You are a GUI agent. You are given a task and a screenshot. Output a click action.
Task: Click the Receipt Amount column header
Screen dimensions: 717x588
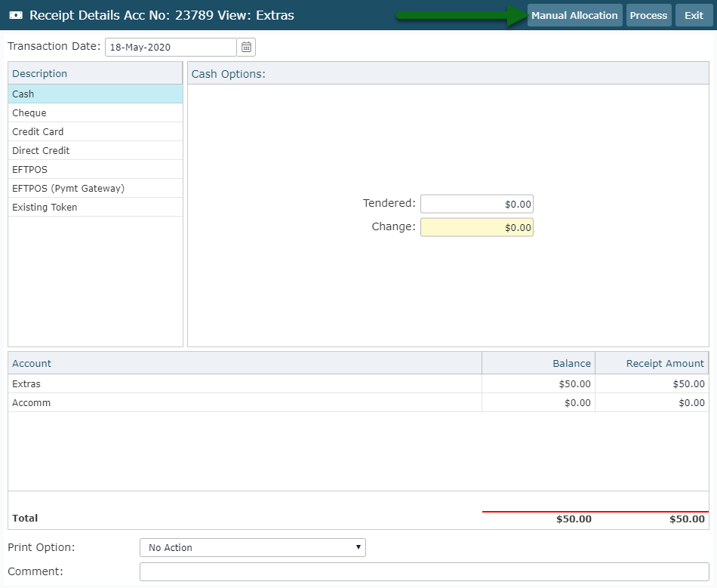(x=652, y=364)
